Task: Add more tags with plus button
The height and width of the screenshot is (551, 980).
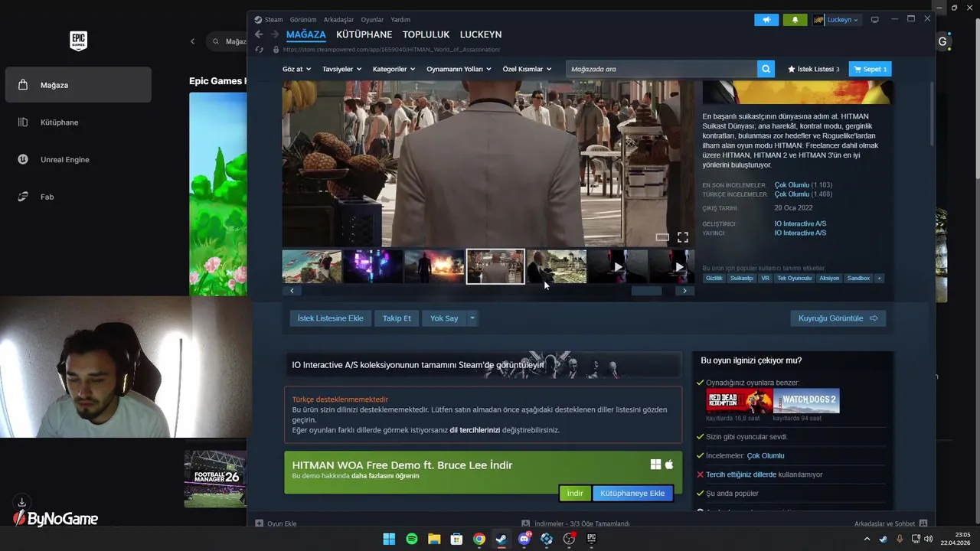Action: coord(879,279)
